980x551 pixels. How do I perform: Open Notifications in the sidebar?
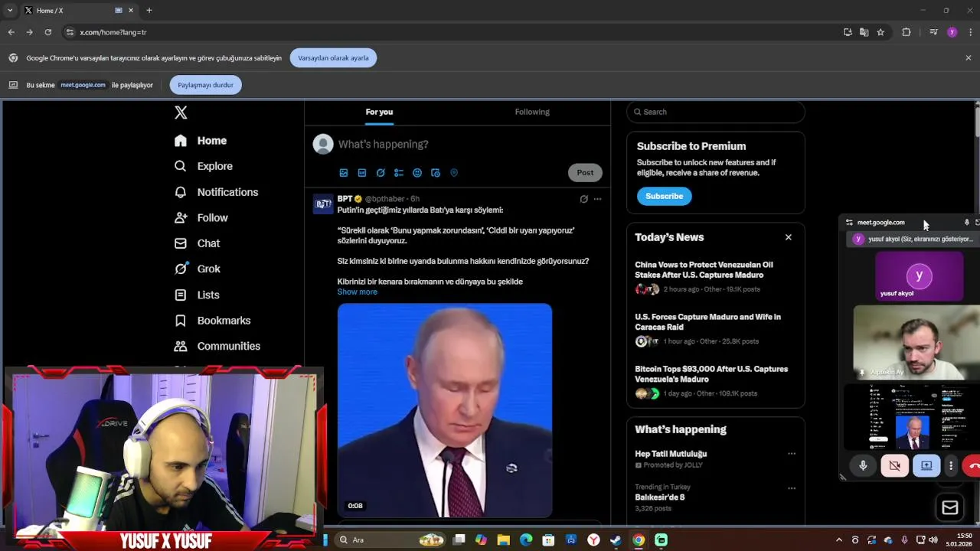coord(216,192)
